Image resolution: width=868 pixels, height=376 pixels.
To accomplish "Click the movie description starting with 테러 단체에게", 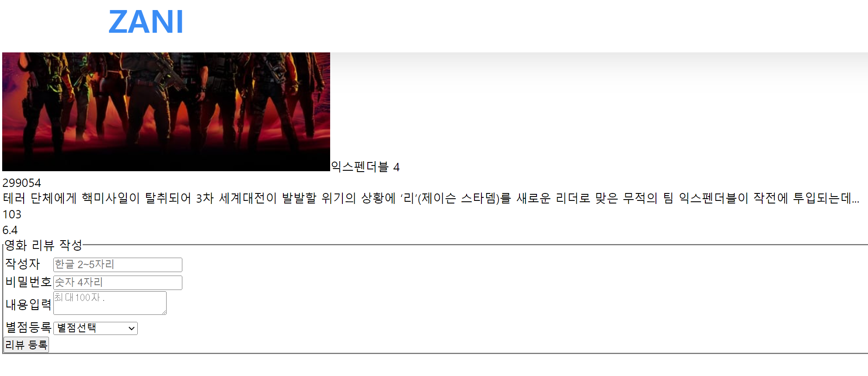I will coord(431,198).
